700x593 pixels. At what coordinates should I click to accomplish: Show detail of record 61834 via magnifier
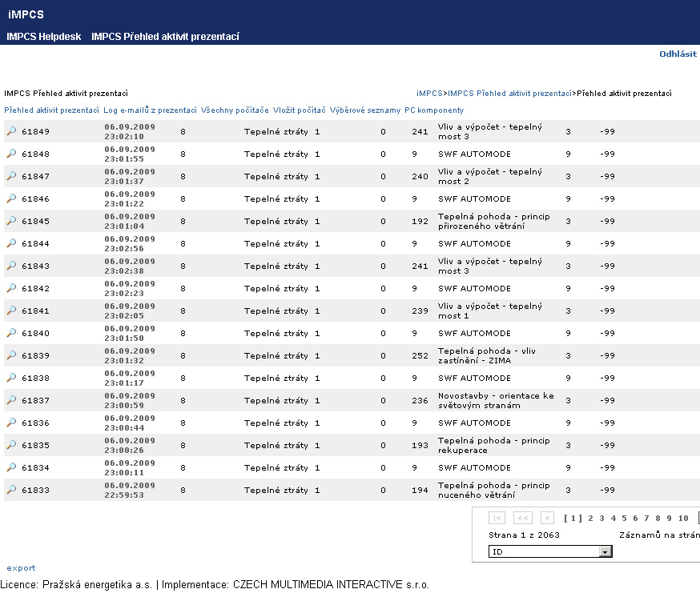[x=11, y=467]
